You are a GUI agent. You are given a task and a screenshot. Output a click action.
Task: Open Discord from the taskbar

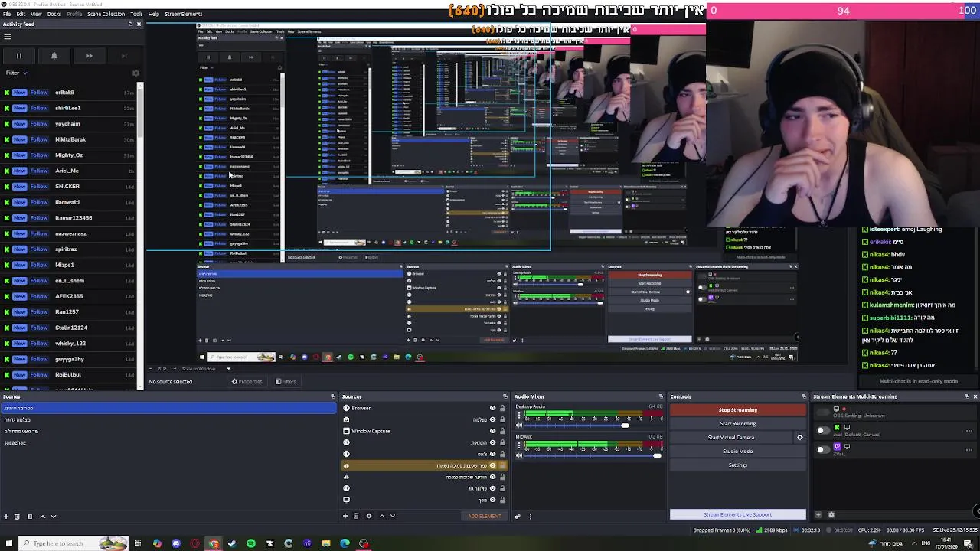coord(176,543)
